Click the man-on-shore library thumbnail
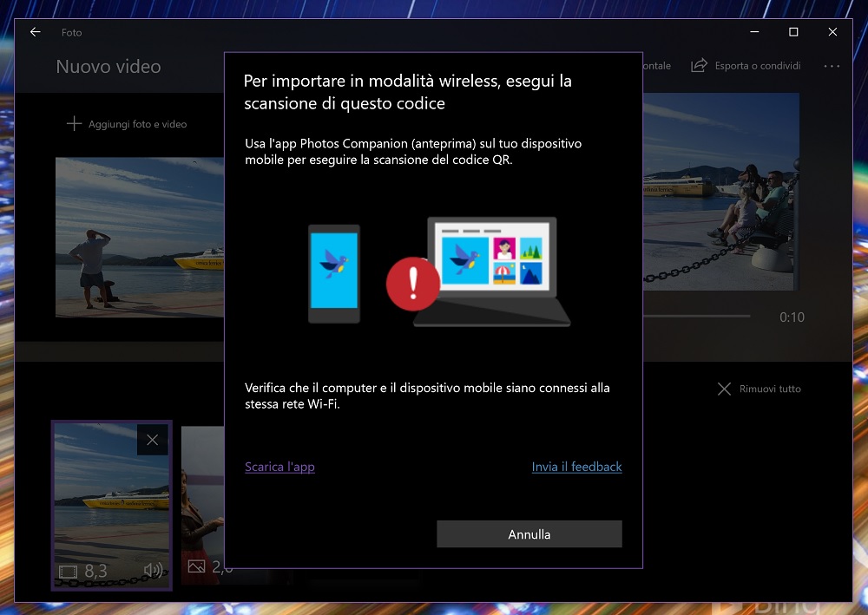Image resolution: width=868 pixels, height=615 pixels. coord(140,238)
